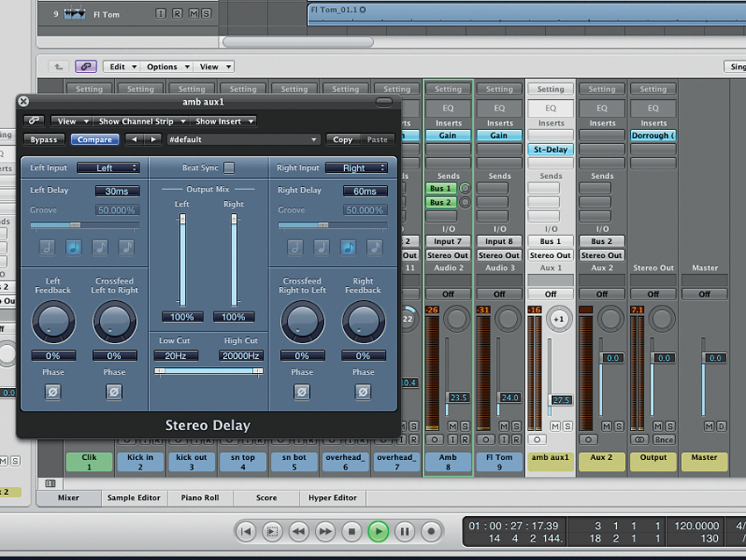Toggle the Bypass button on the plugin
746x560 pixels.
[44, 140]
